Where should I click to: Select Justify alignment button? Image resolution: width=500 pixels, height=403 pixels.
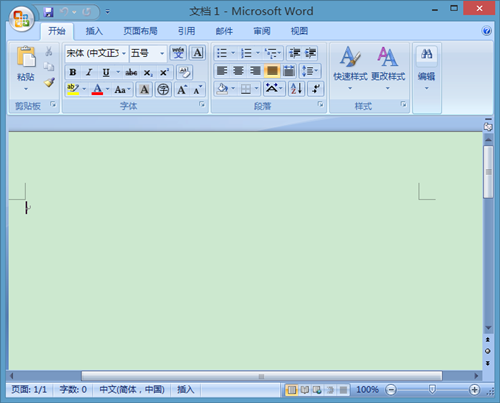[272, 71]
